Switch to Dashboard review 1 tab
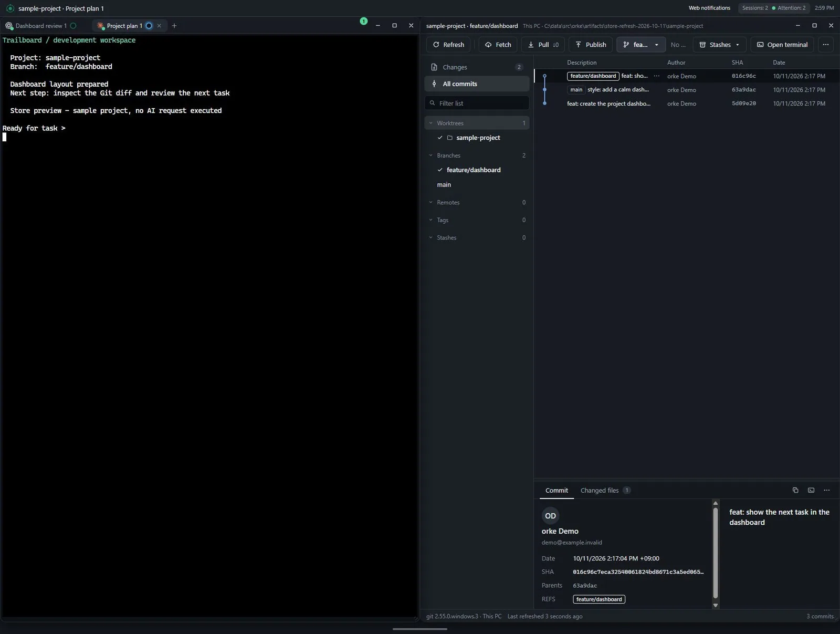The height and width of the screenshot is (634, 840). click(41, 26)
